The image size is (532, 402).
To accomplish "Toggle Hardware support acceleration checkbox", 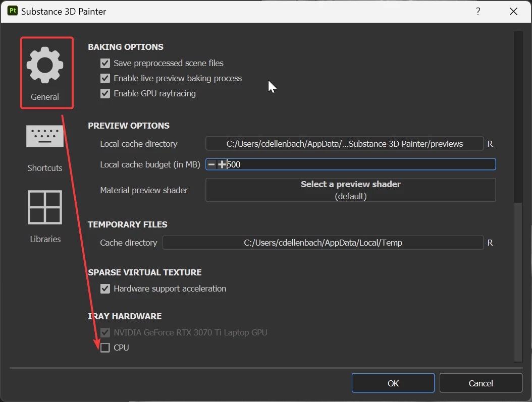I will pyautogui.click(x=105, y=289).
